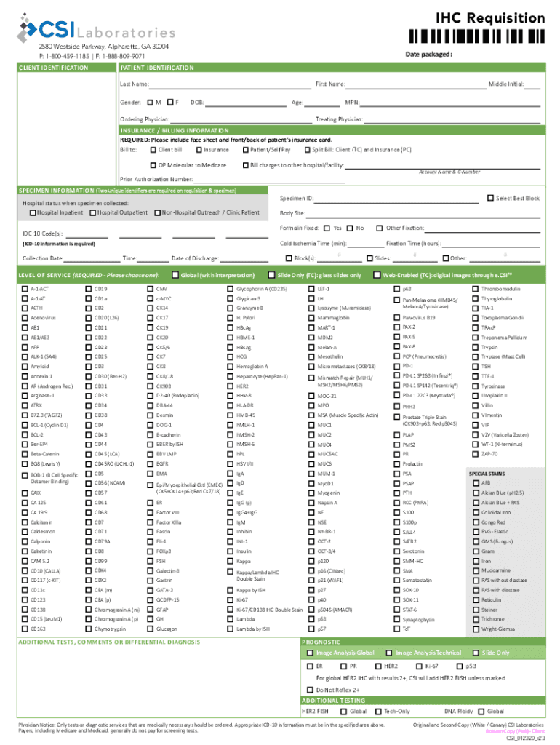Check the CD19 test box
The height and width of the screenshot is (745, 560).
89,289
